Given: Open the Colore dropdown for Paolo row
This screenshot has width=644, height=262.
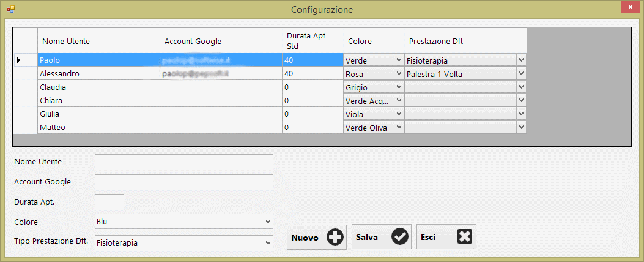Looking at the screenshot, I should [399, 60].
